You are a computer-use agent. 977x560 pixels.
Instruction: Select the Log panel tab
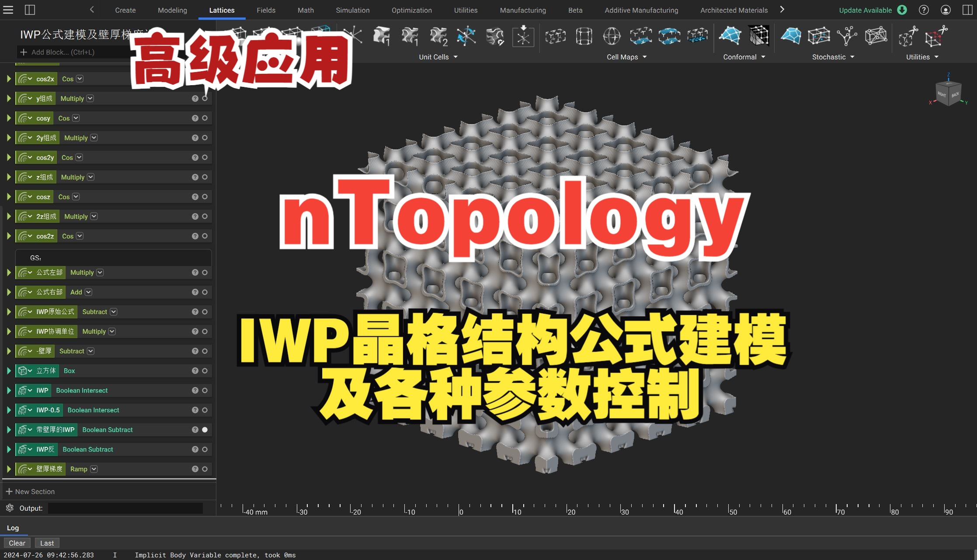[13, 528]
